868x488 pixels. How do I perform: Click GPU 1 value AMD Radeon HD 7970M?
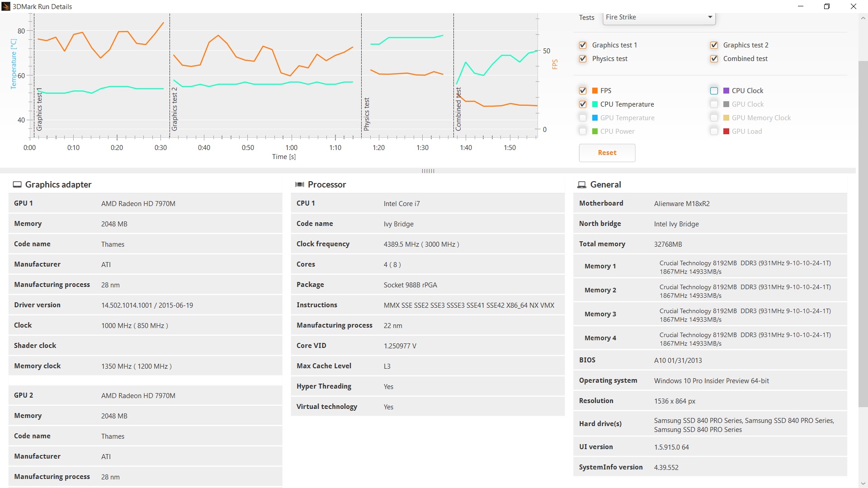point(138,204)
